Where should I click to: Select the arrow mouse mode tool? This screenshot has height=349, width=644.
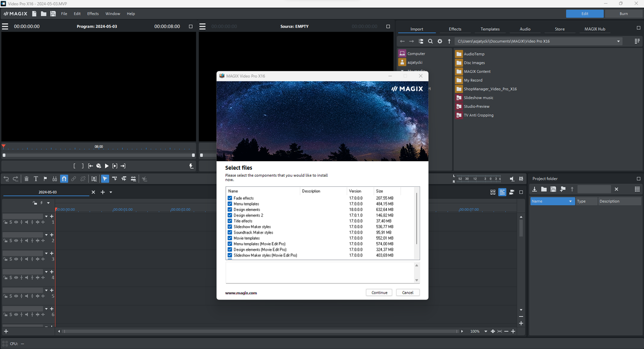tap(105, 179)
